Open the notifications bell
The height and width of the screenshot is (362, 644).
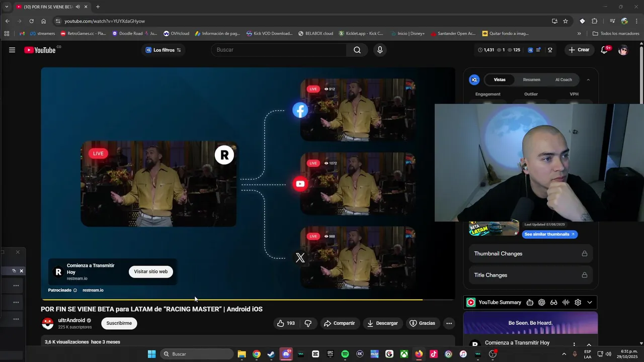(605, 50)
